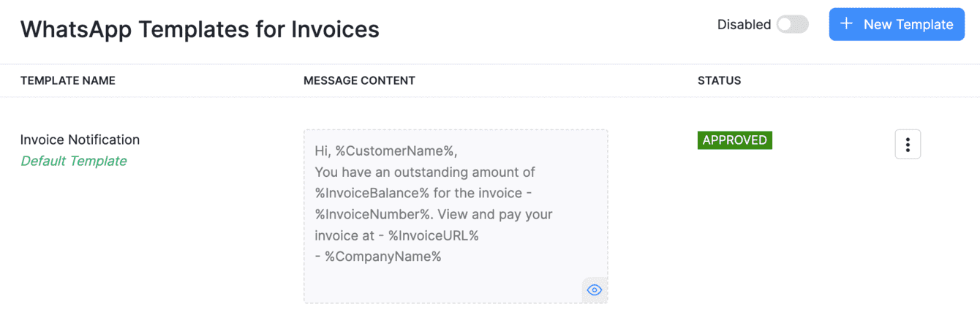Click the Disabled label text
This screenshot has width=980, height=334.
(744, 24)
